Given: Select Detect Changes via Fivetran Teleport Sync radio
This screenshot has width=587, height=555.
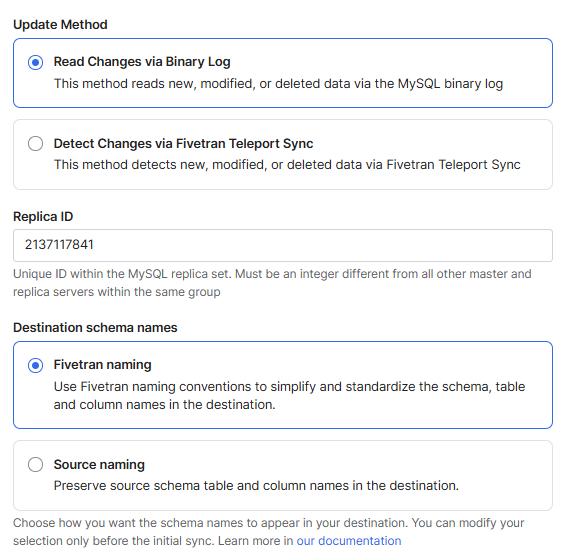Looking at the screenshot, I should [x=36, y=143].
